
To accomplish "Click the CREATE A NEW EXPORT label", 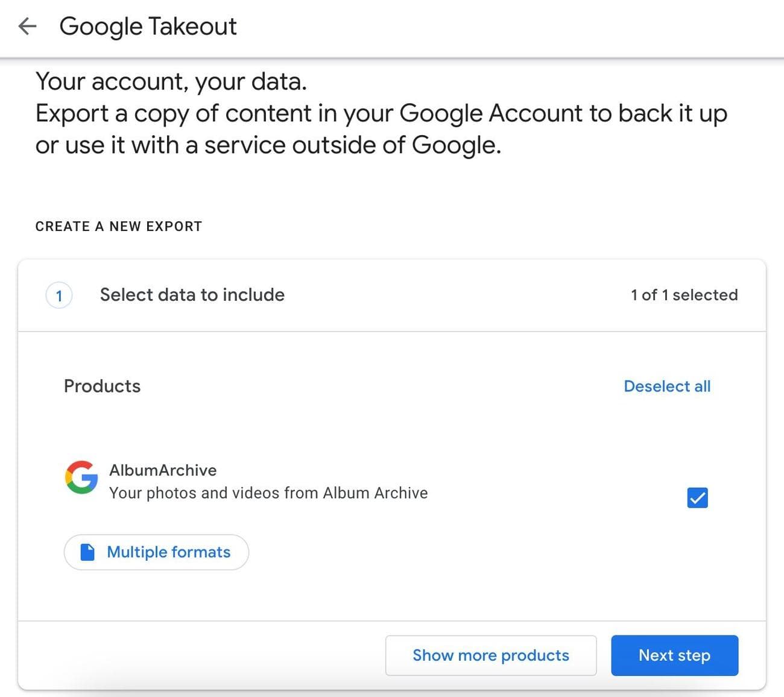I will 118,226.
